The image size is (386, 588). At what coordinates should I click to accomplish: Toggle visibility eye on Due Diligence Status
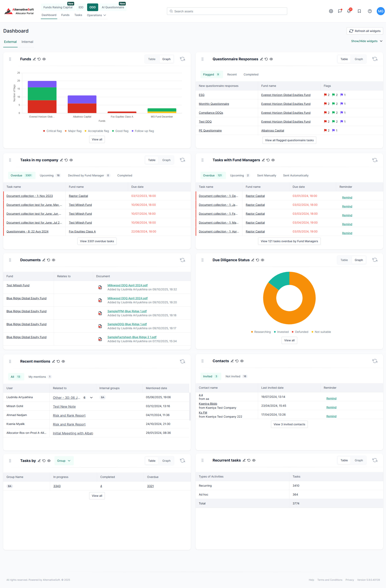click(x=262, y=260)
